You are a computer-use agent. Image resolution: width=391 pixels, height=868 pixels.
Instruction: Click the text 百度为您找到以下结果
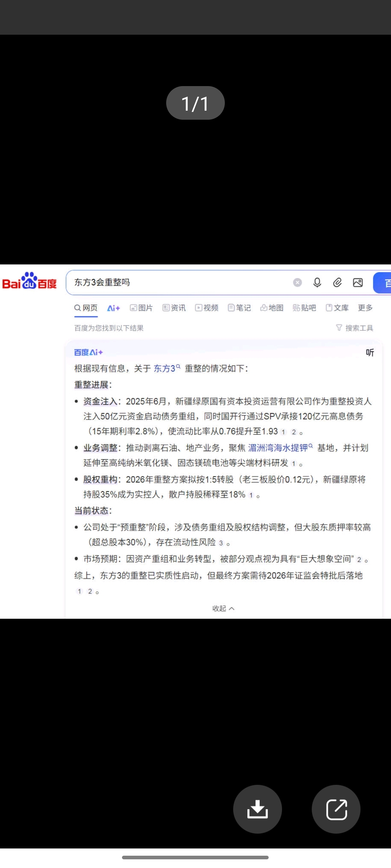point(109,328)
